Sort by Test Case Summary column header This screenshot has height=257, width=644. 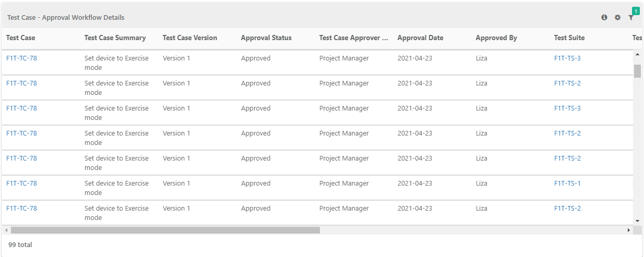point(115,38)
